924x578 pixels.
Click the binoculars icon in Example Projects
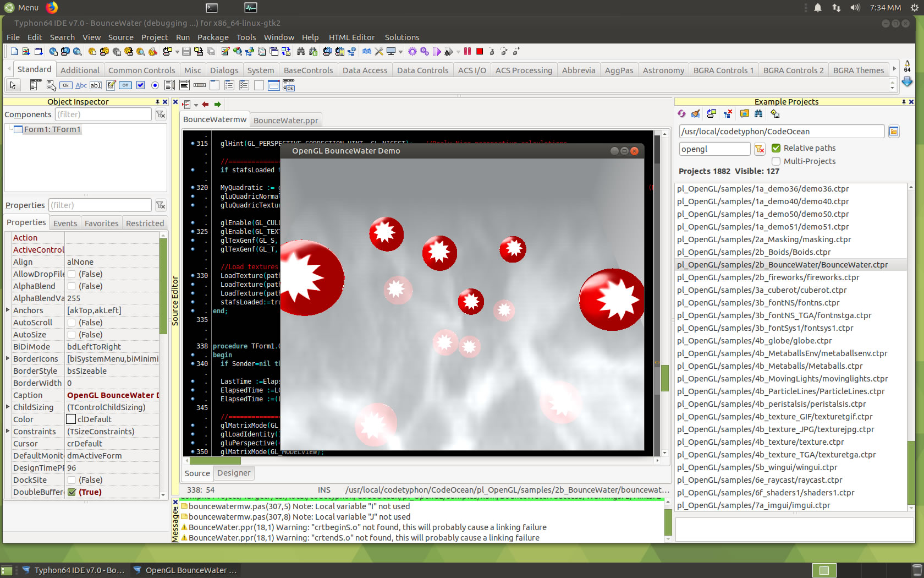(758, 113)
